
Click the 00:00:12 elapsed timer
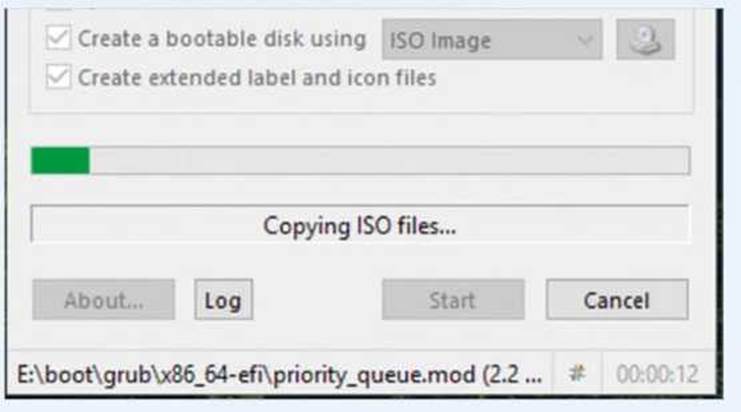(x=657, y=374)
